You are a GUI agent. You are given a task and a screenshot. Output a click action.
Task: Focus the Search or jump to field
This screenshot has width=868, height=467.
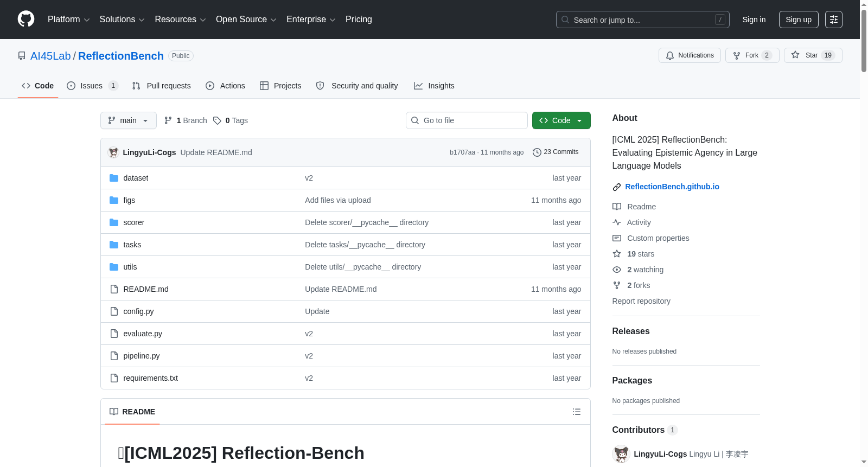643,20
